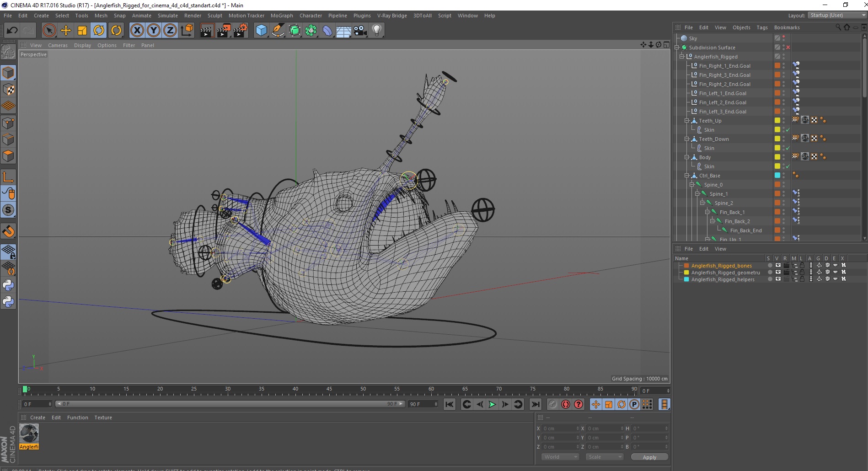
Task: Add a Floor environment object
Action: click(344, 31)
